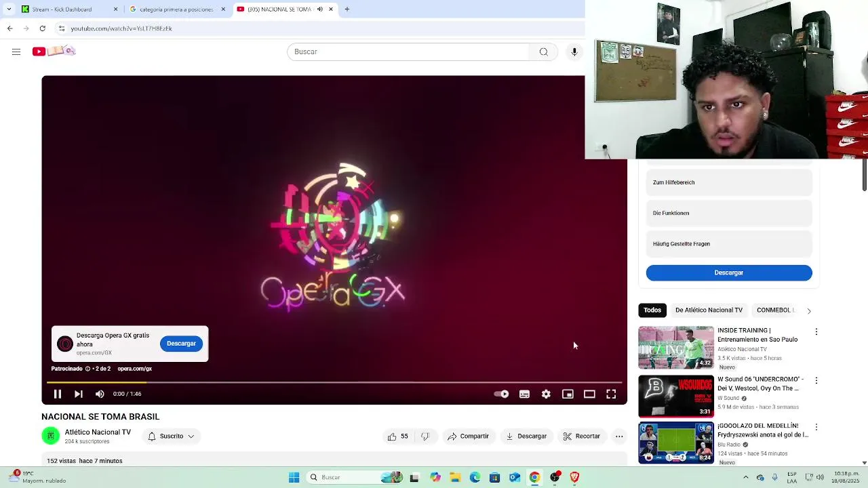
Task: Like the video with thumbs up
Action: coord(397,436)
